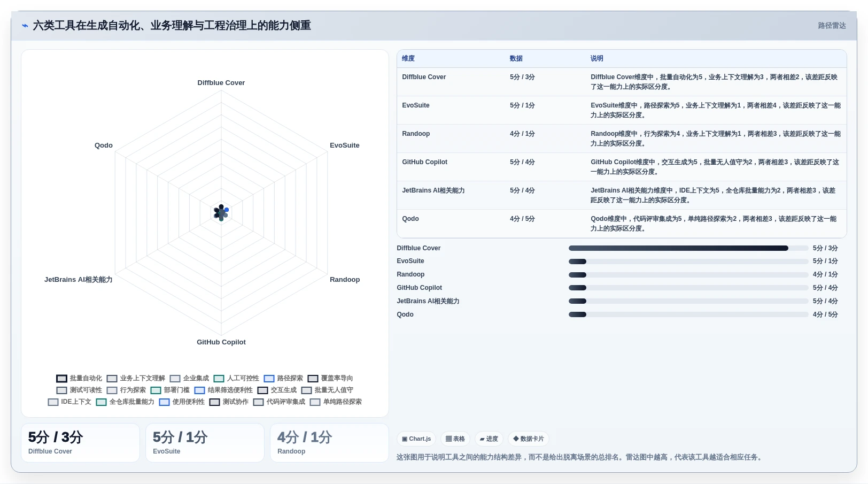Click the 单纯路径探索 legend entry

(336, 402)
